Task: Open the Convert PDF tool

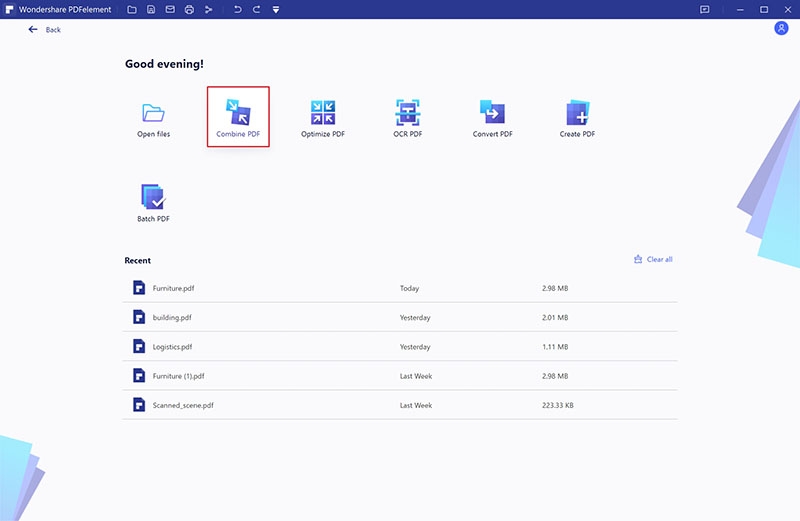Action: tap(492, 116)
